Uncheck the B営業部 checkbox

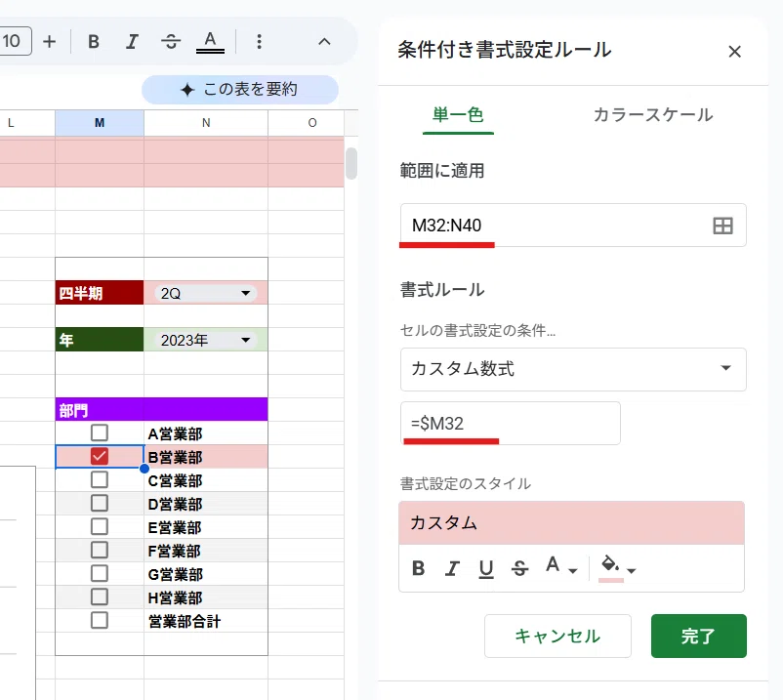coord(100,456)
